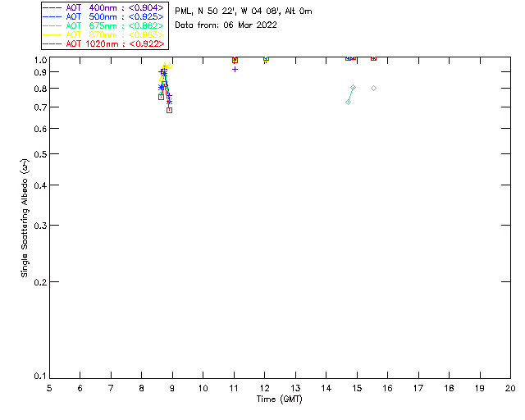Click the x-axis tick label 10
Viewport: 525px width, 420px height.
click(203, 388)
